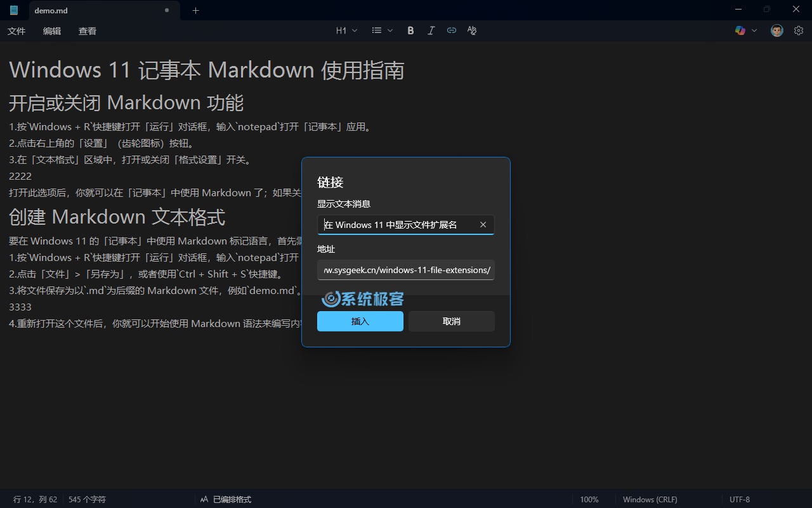Image resolution: width=812 pixels, height=508 pixels.
Task: Open the 查看 menu
Action: pyautogui.click(x=88, y=30)
